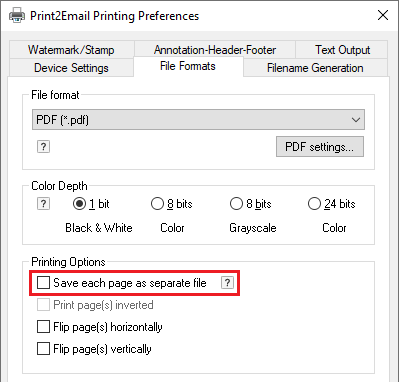The width and height of the screenshot is (399, 382).
Task: Click the printer icon in title bar
Action: (17, 15)
